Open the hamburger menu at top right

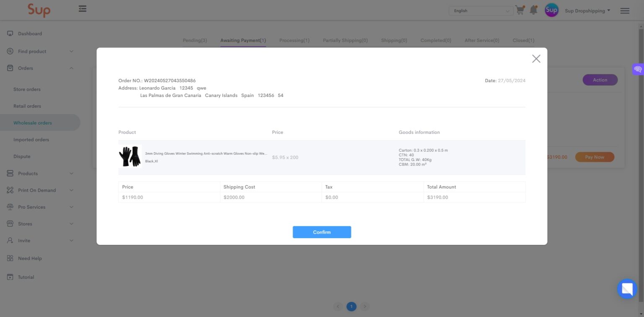point(624,10)
